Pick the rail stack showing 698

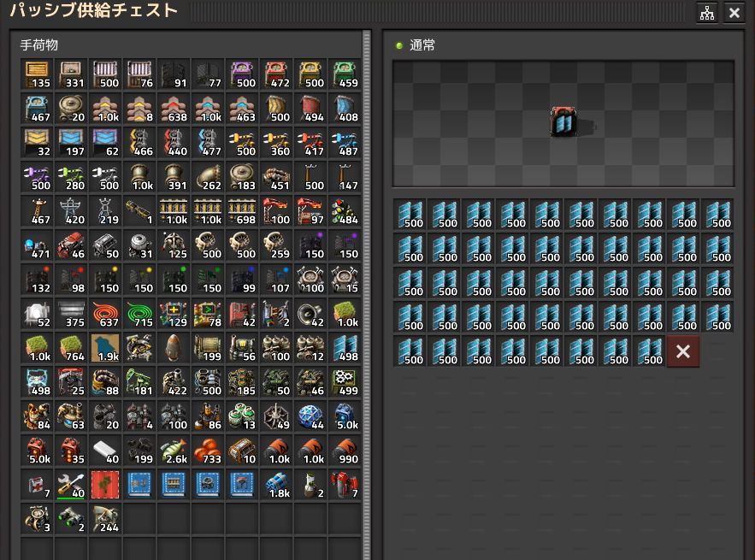coord(242,211)
